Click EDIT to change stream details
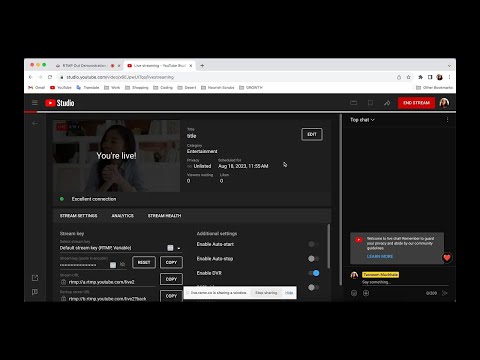Screen dimensions: 480x360 [x=312, y=134]
